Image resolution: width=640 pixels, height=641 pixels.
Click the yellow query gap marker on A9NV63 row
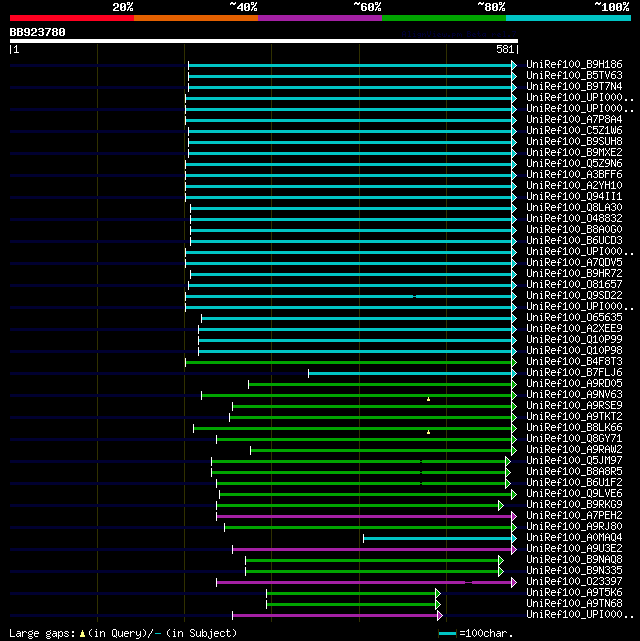pyautogui.click(x=428, y=399)
